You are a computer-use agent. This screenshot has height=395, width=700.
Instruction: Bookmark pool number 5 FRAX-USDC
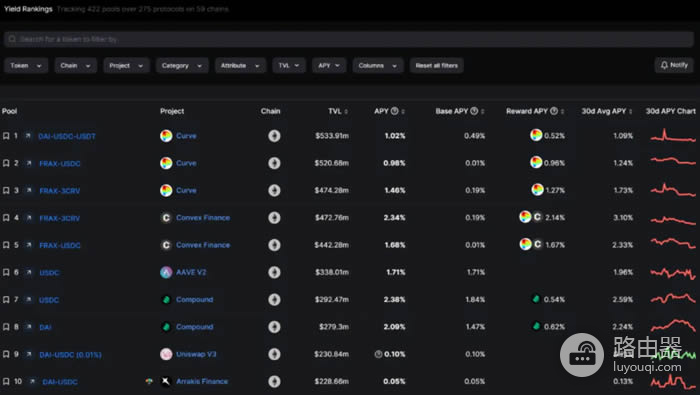pyautogui.click(x=6, y=245)
